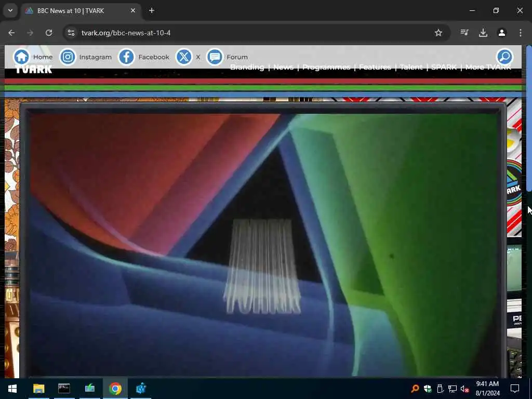Screen dimensions: 532x399
Task: Click the Home text link
Action: click(x=43, y=57)
